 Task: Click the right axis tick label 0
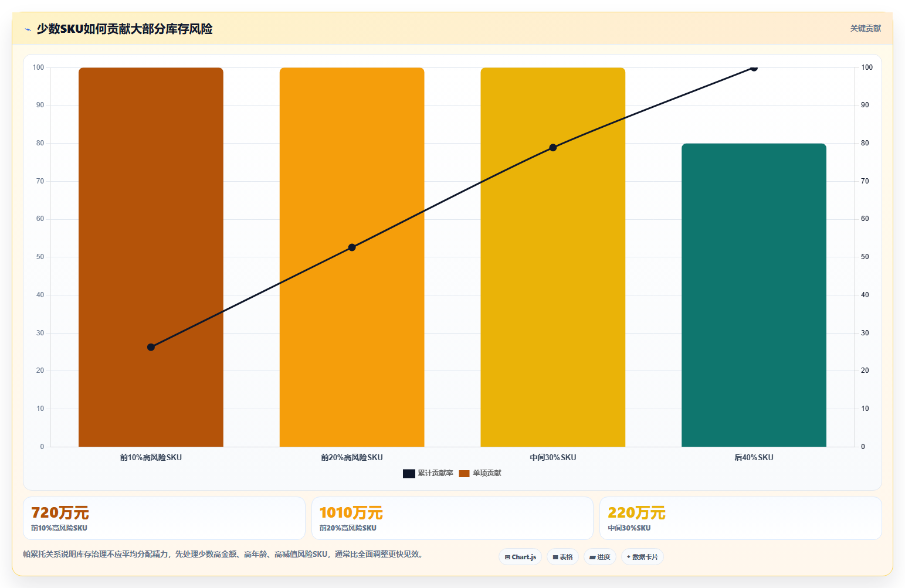tap(863, 447)
